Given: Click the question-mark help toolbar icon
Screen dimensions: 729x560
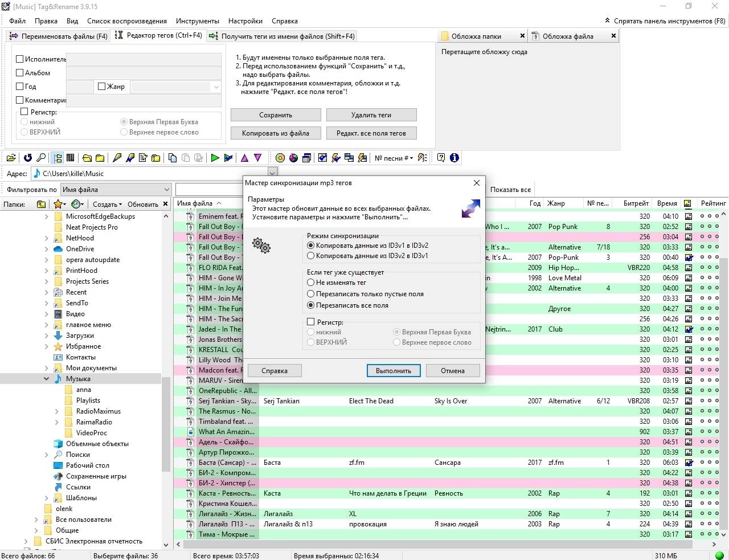Looking at the screenshot, I should [441, 158].
